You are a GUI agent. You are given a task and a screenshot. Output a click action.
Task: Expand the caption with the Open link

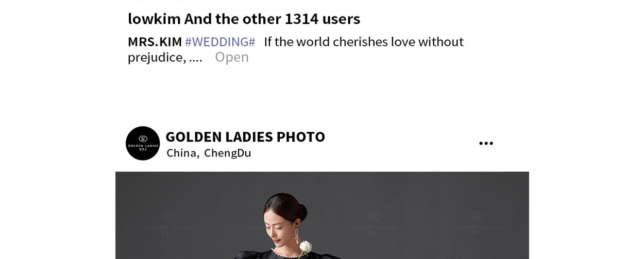232,57
